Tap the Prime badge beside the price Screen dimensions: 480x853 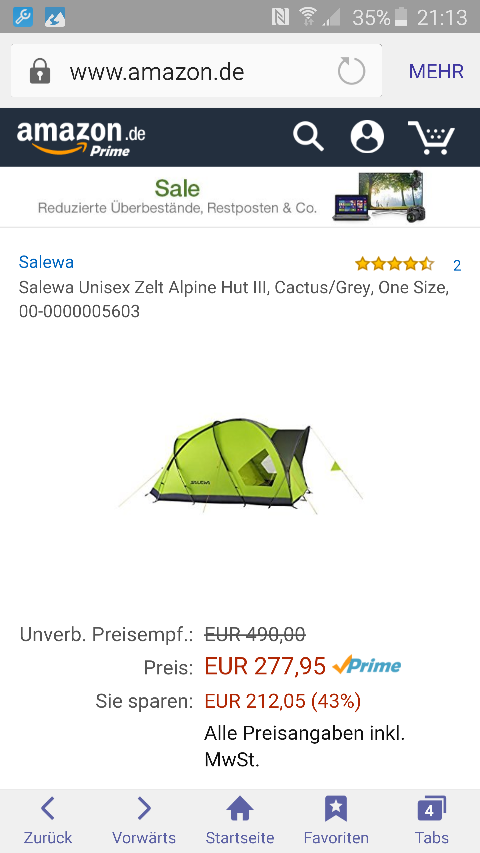tap(367, 665)
